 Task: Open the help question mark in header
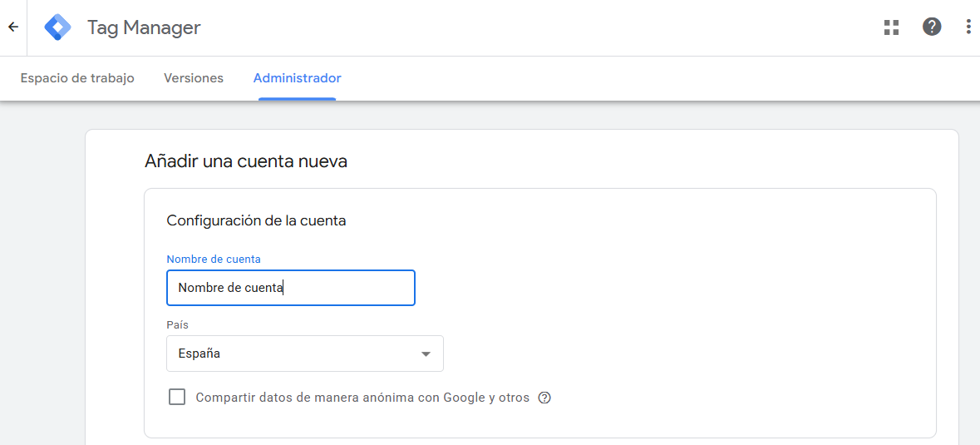(x=932, y=27)
